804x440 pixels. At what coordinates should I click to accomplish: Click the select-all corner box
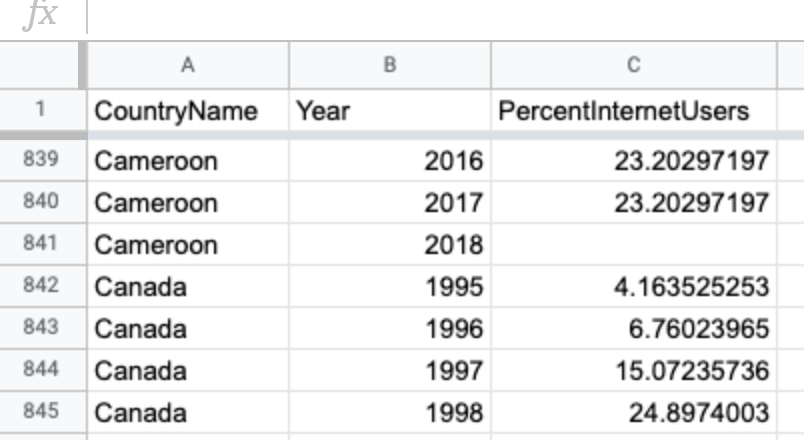(x=39, y=65)
